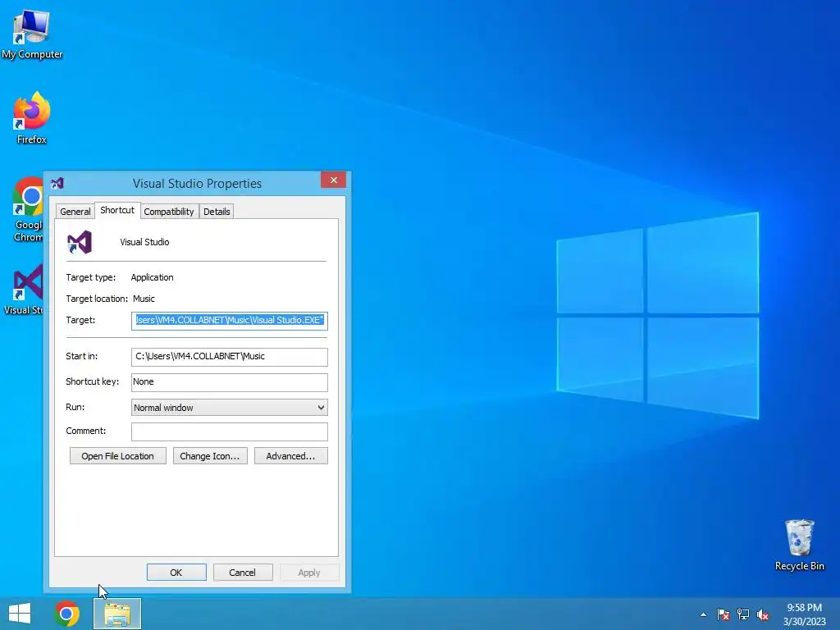Click the Visual Studio icon in the title bar

point(57,183)
